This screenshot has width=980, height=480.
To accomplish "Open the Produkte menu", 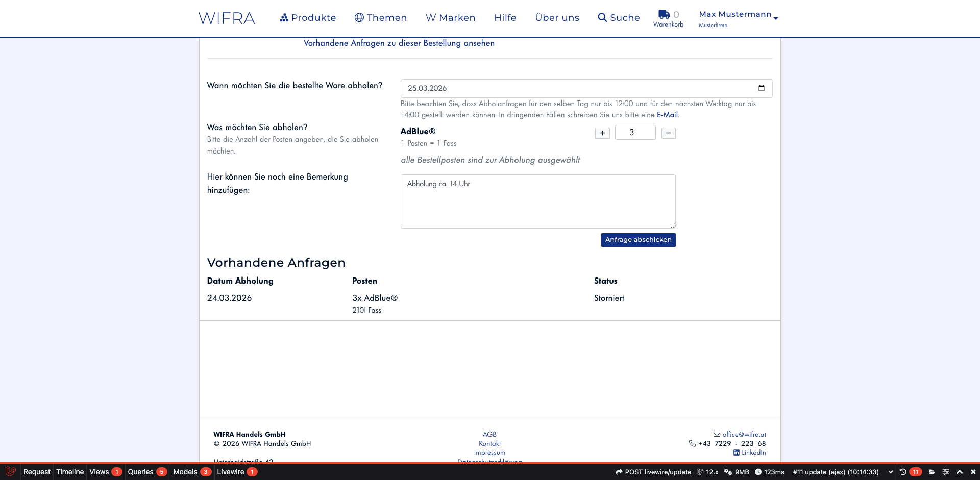I will point(308,18).
